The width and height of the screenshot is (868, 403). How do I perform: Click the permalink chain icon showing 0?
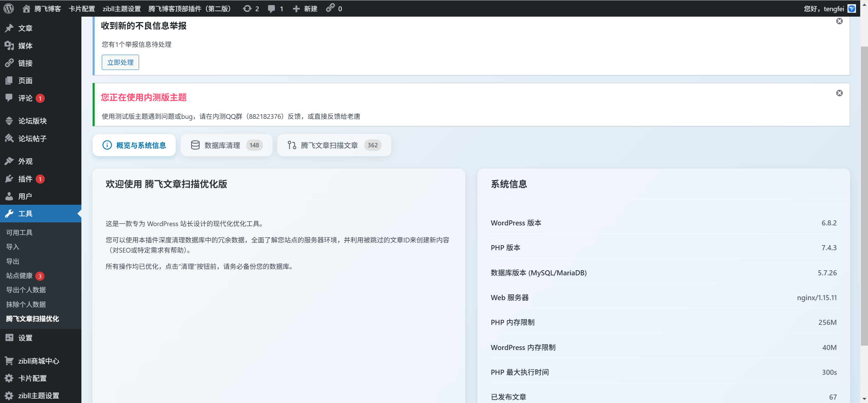tap(332, 8)
